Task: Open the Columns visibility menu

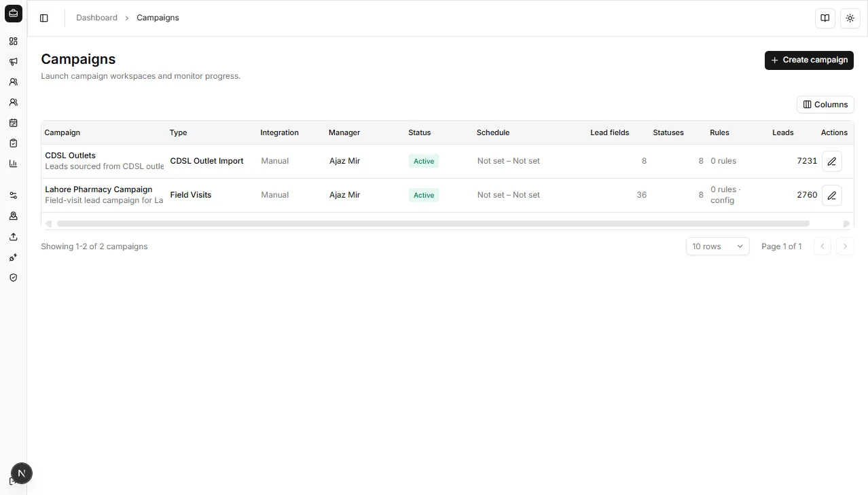Action: click(825, 105)
